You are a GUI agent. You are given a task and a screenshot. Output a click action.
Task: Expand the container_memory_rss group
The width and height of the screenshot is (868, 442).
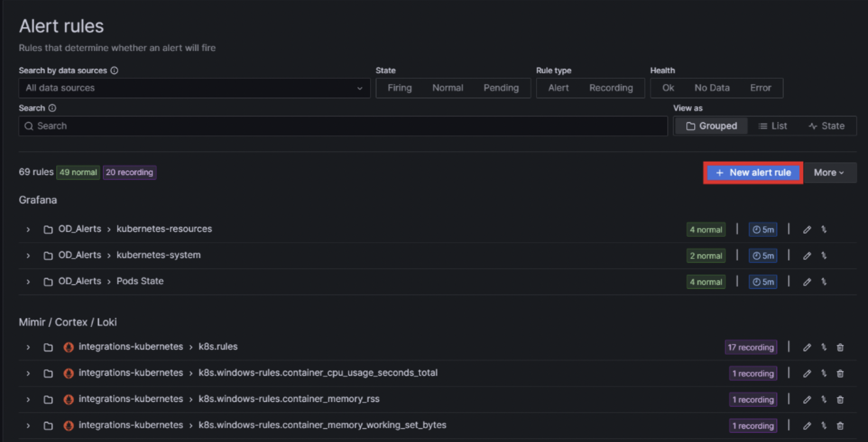(28, 400)
